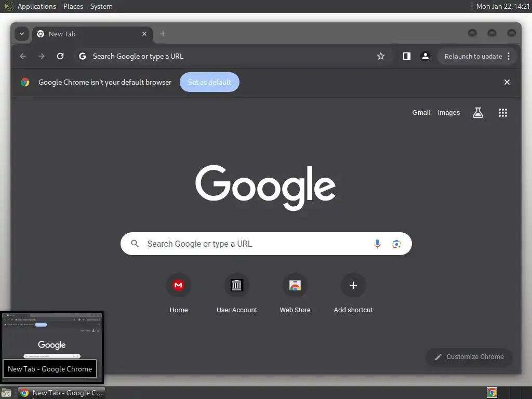
Task: Click the main Google search box
Action: [266, 244]
